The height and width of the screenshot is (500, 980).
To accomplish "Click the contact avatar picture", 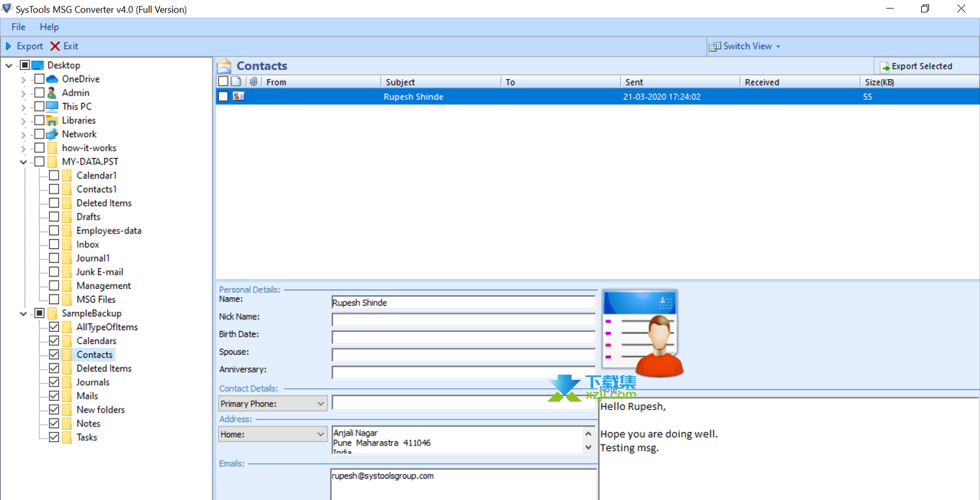I will [x=643, y=333].
